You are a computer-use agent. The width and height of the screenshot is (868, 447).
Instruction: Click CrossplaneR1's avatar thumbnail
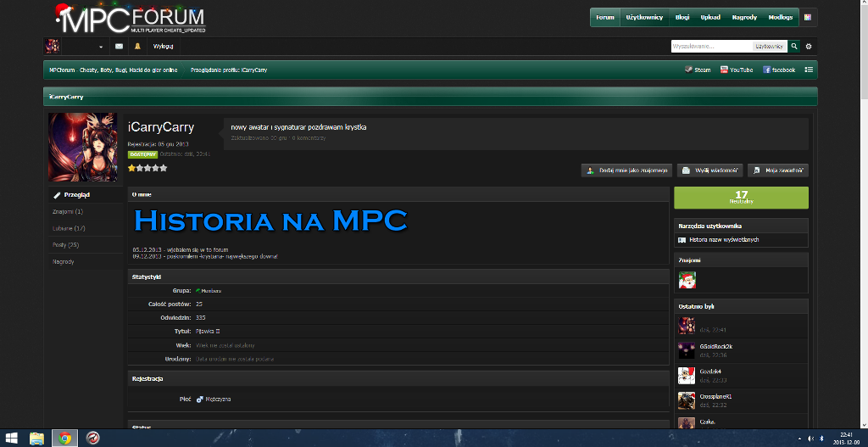click(687, 400)
